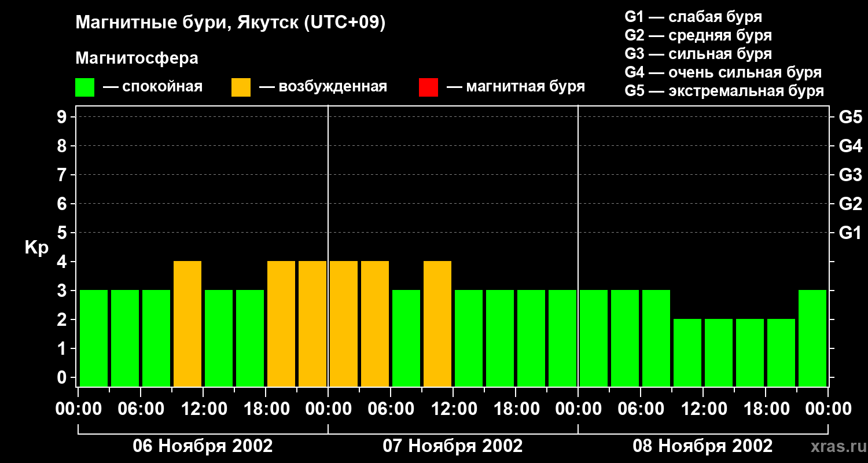This screenshot has height=463, width=868.
Task: Click the Kp 2 bar for 09:00–12:00 on 08 Ноября
Action: [x=687, y=353]
